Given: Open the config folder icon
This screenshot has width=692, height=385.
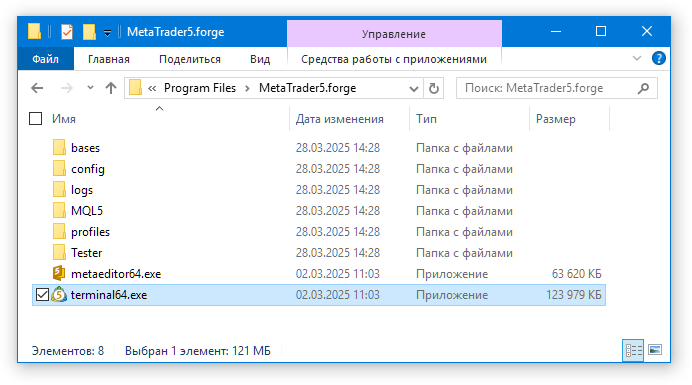Looking at the screenshot, I should (59, 169).
